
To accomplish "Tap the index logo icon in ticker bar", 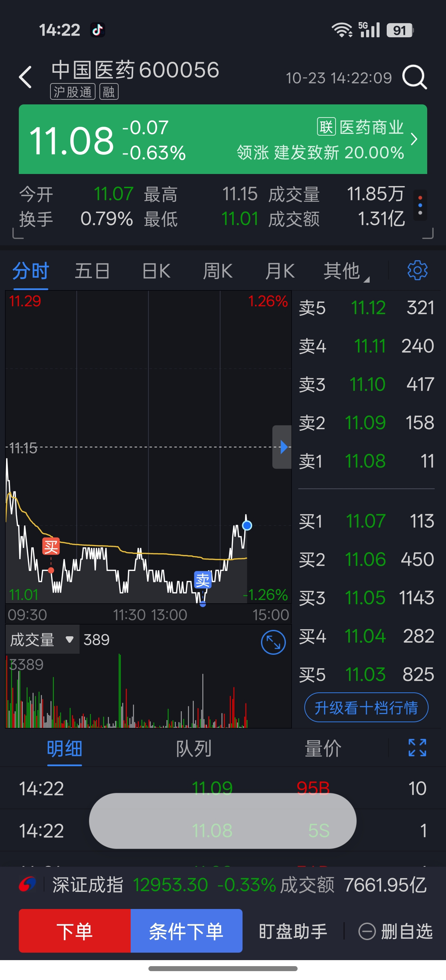I will 27,884.
